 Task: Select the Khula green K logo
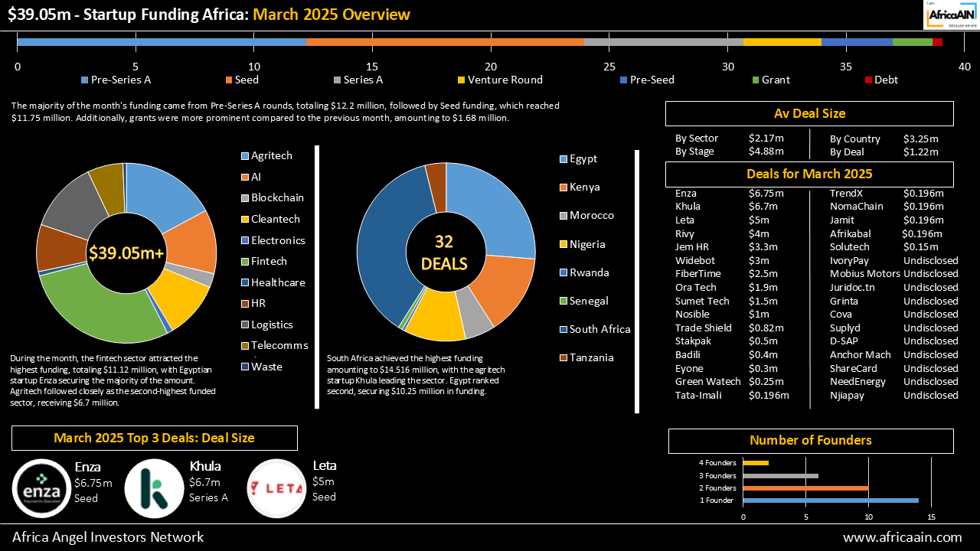coord(154,488)
